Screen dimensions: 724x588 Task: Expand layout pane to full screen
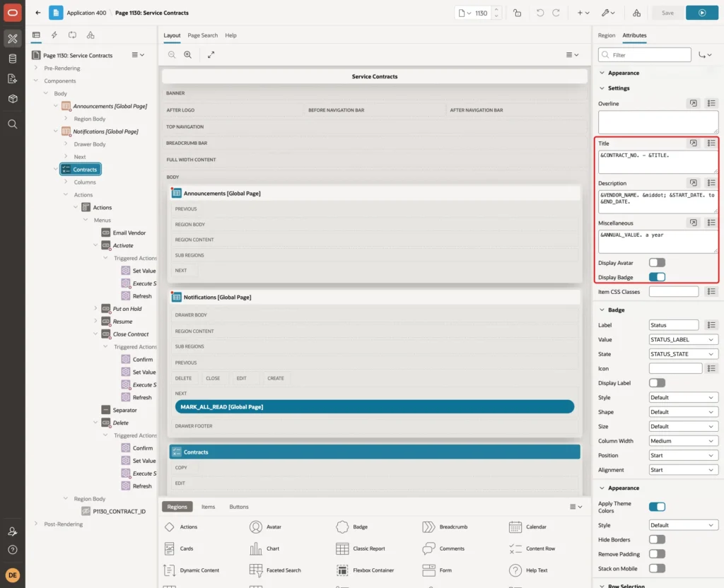(x=211, y=54)
